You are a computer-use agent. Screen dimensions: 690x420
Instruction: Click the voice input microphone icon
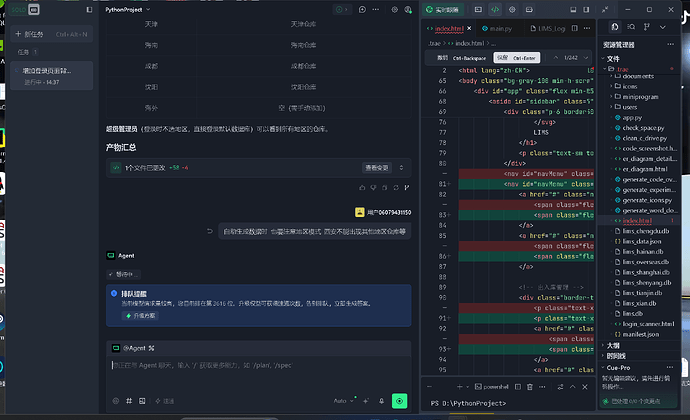[382, 401]
